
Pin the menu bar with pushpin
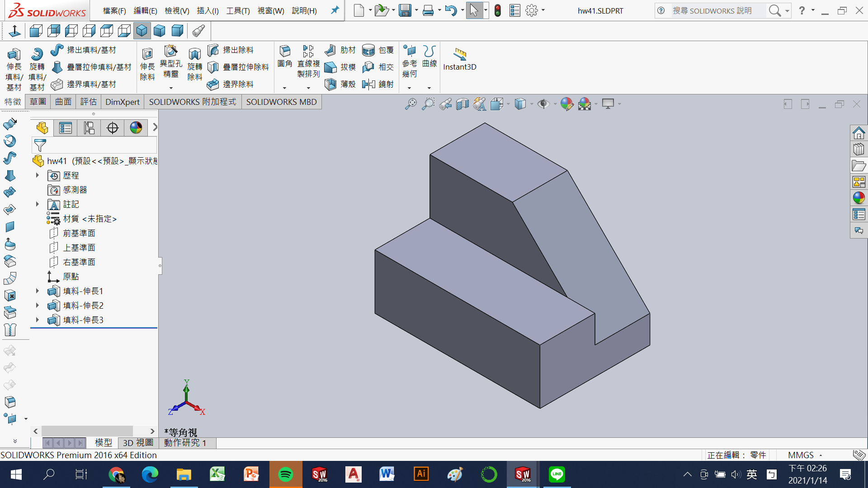(335, 10)
